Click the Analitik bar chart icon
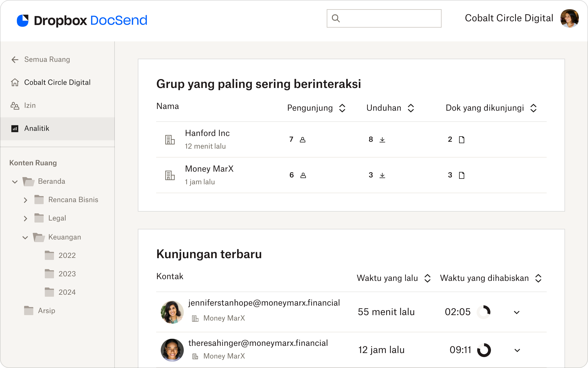 (x=15, y=129)
